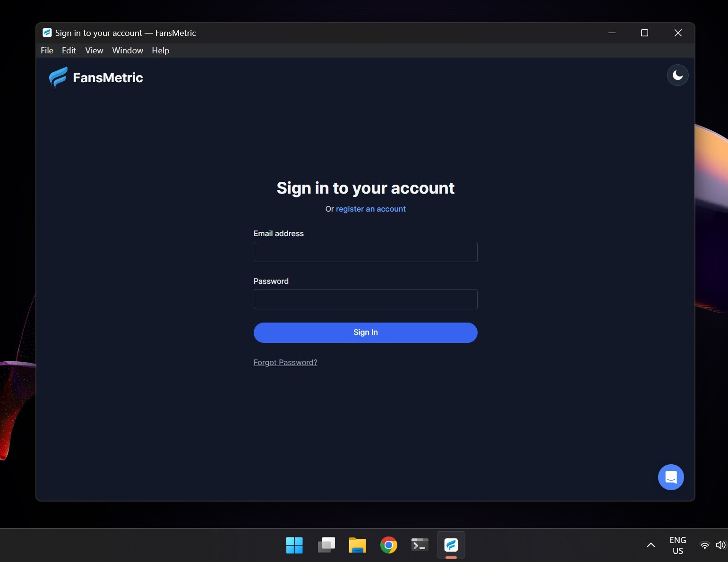Open the View menu
Image resolution: width=728 pixels, height=562 pixels.
coord(94,51)
